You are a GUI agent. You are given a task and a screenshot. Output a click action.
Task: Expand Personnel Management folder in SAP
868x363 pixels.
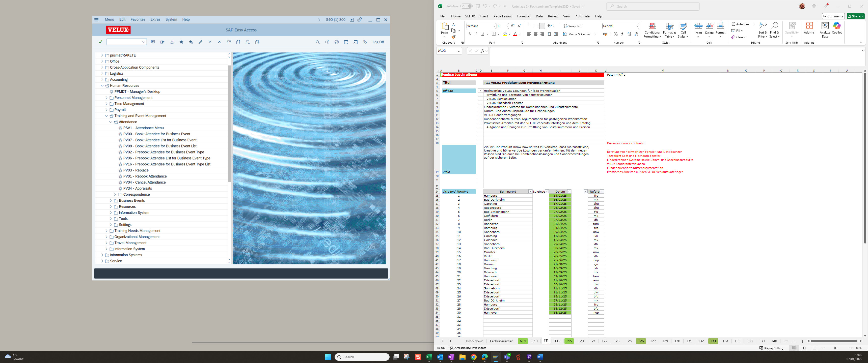click(x=106, y=98)
